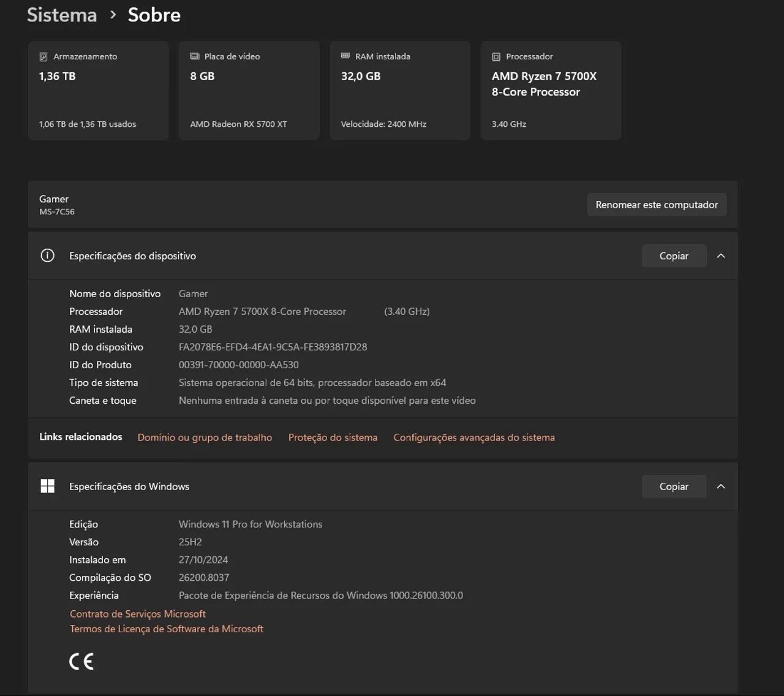Click the video card icon beside Placa de vídeo
The image size is (784, 696).
(195, 56)
